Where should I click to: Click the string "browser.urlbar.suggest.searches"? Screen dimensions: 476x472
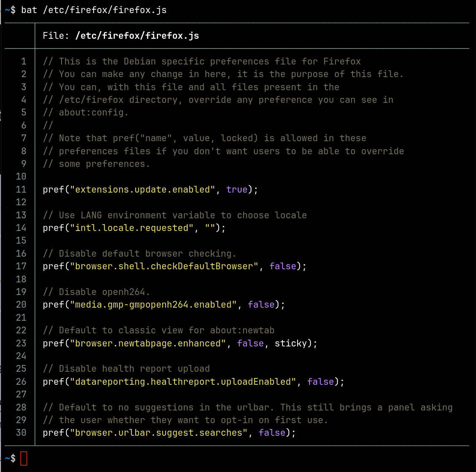159,433
